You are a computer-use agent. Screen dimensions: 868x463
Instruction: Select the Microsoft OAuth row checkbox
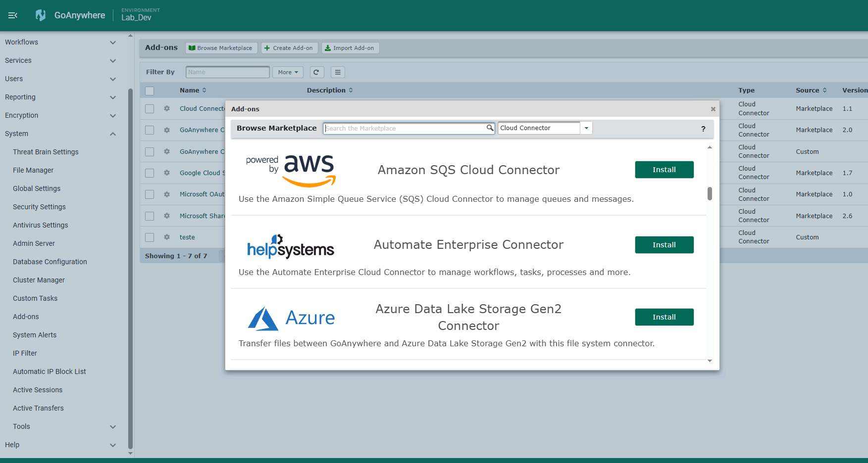[x=150, y=194]
